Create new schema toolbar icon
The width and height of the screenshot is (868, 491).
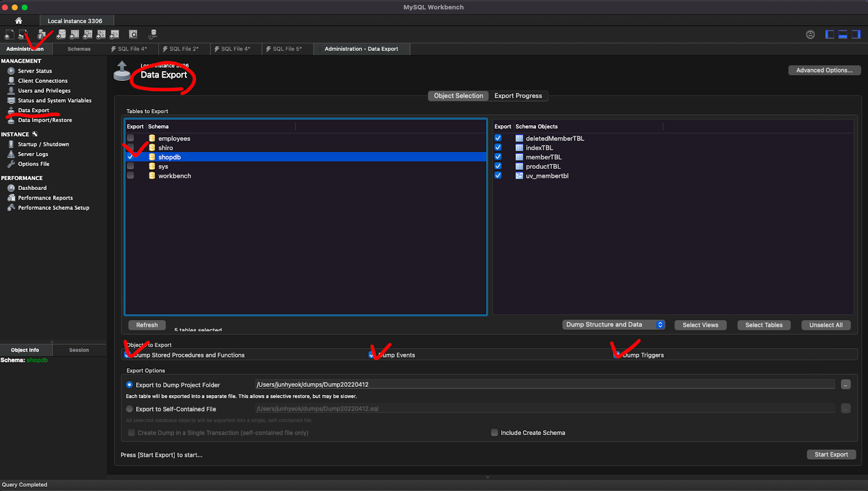tap(61, 34)
